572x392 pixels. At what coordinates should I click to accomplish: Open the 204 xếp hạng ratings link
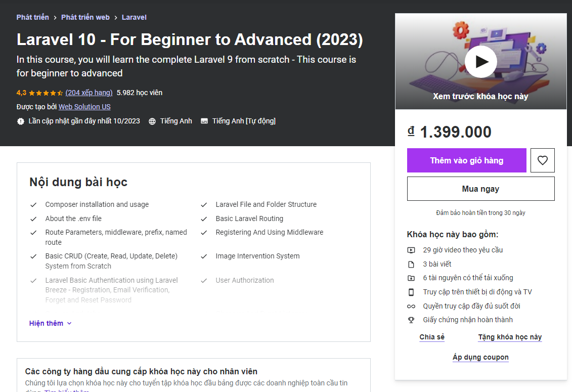[x=89, y=93]
